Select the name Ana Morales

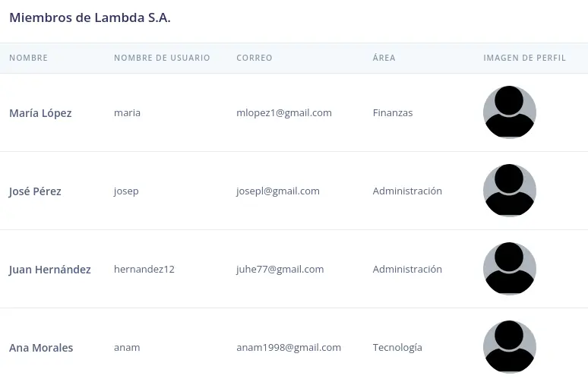(41, 348)
